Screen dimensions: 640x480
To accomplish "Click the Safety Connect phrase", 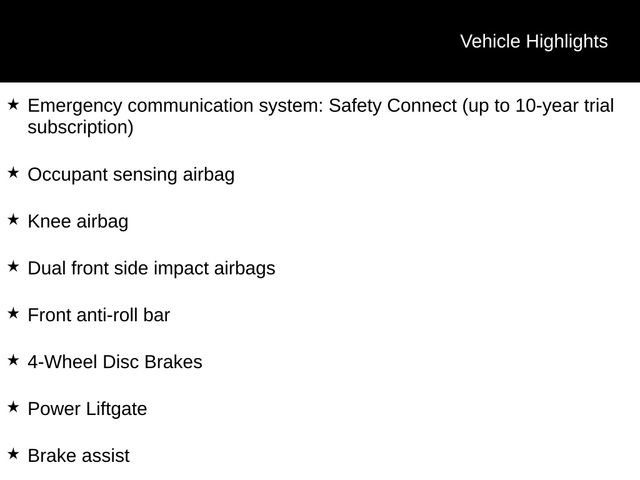I will pyautogui.click(x=393, y=106).
